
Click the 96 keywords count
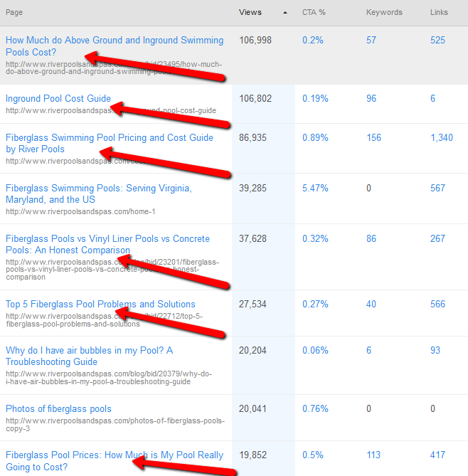point(371,99)
